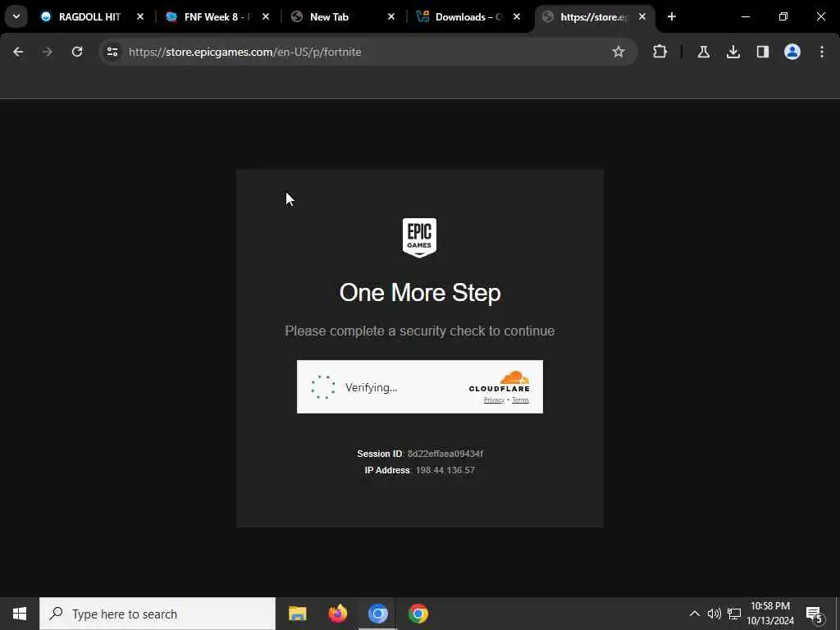This screenshot has height=630, width=840.
Task: Close the FNF Week 8 tab
Action: (266, 16)
